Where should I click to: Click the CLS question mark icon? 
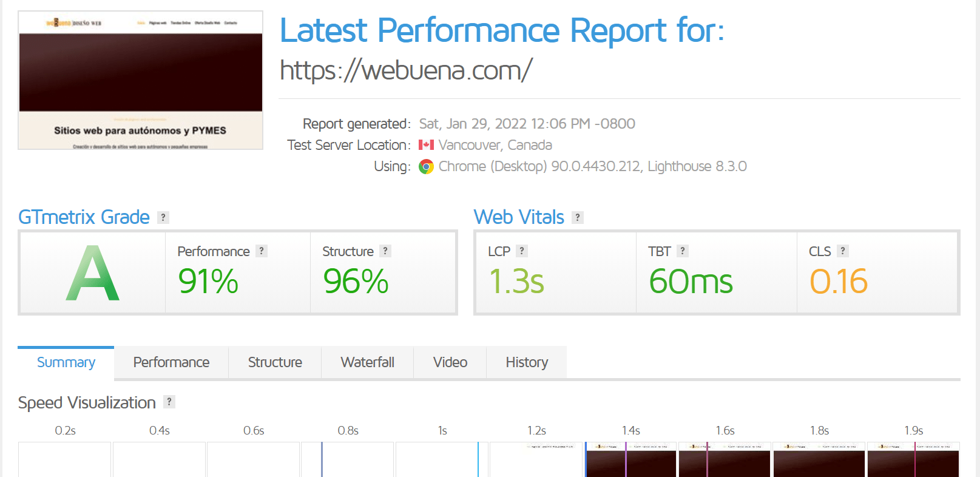point(843,251)
